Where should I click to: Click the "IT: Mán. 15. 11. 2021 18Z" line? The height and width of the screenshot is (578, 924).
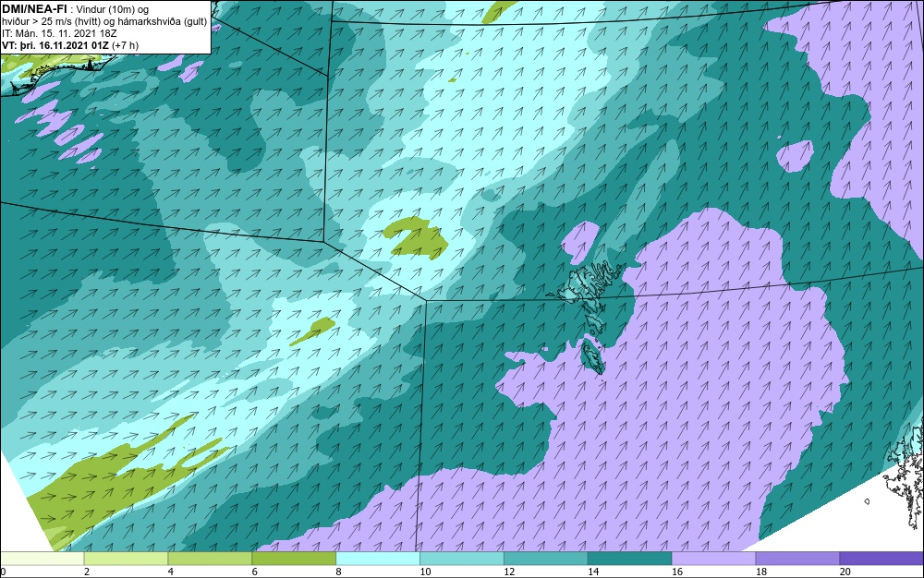pyautogui.click(x=59, y=33)
